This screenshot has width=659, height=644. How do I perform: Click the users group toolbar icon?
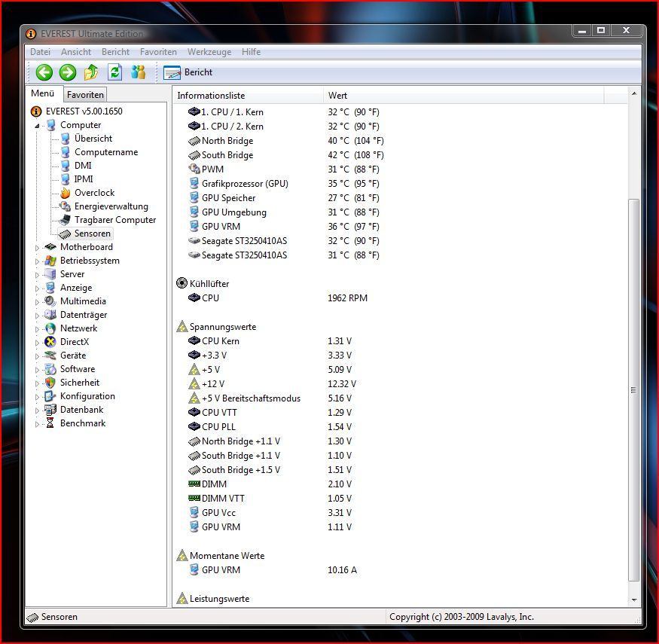point(138,72)
